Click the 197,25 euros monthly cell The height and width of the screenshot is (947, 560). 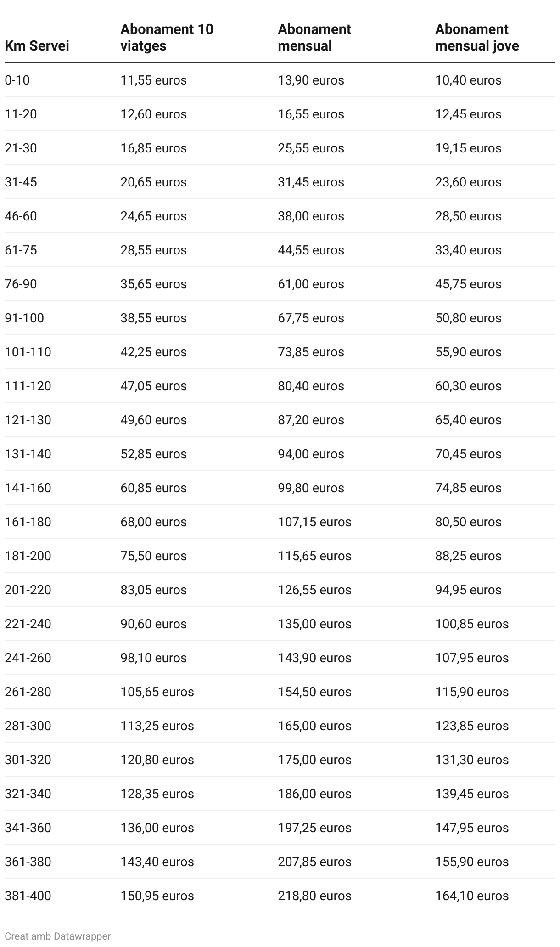point(314,828)
